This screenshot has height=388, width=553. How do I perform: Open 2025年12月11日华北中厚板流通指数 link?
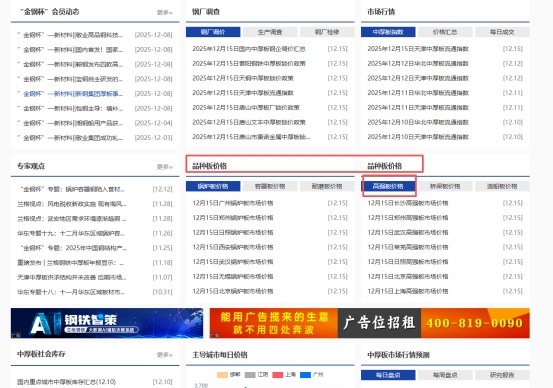click(418, 93)
